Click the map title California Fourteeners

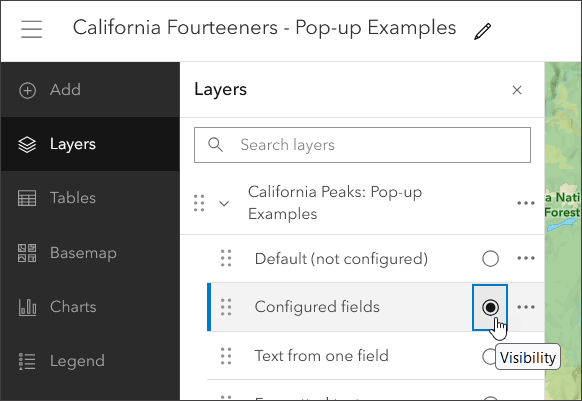point(264,28)
